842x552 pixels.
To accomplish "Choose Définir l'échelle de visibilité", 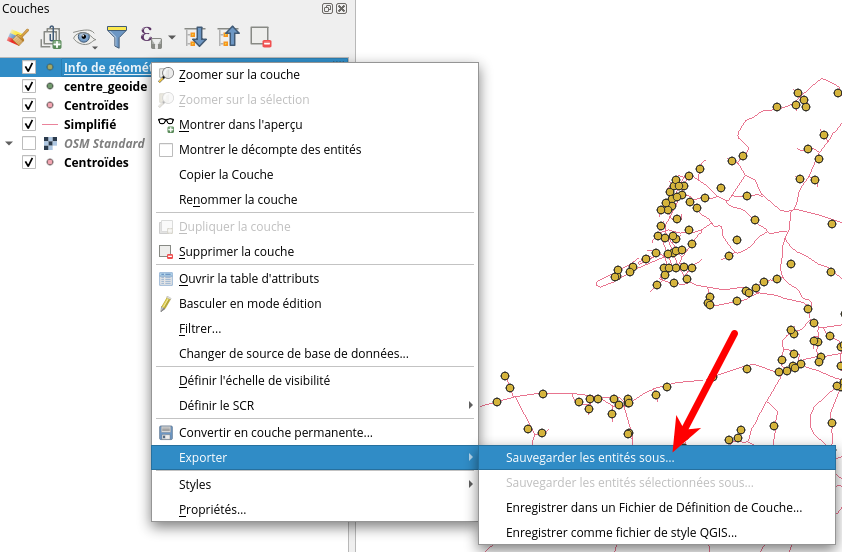I will [x=315, y=381].
